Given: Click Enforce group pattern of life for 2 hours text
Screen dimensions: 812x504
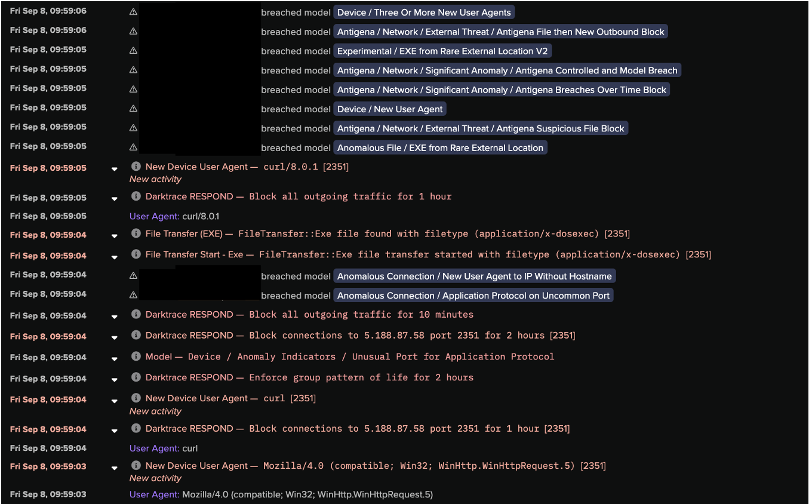Looking at the screenshot, I should tap(361, 377).
